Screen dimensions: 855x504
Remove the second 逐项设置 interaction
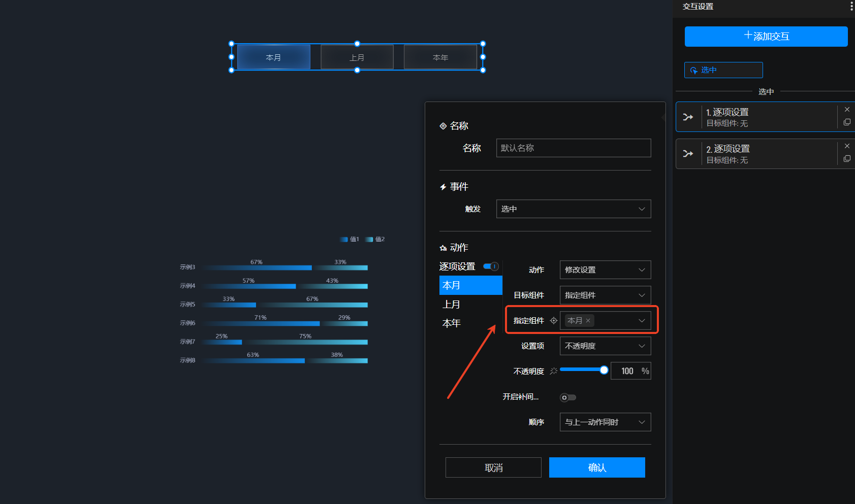tap(847, 146)
